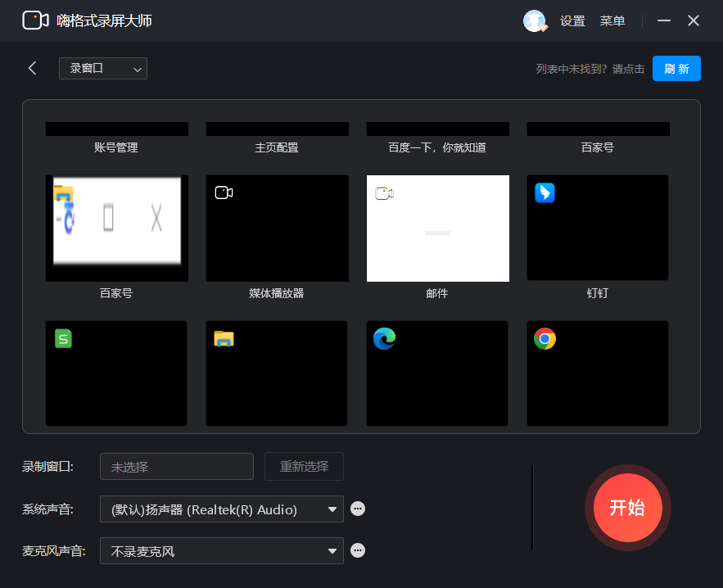Click the back arrow to return
Image resolution: width=723 pixels, height=588 pixels.
point(32,68)
